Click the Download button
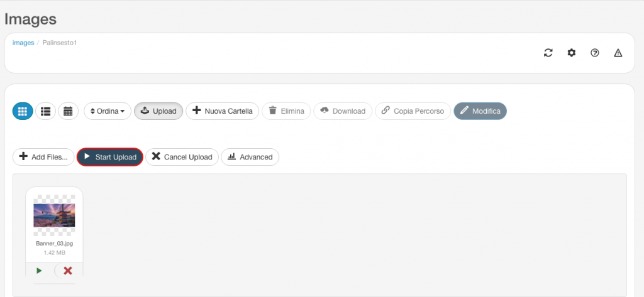Image resolution: width=644 pixels, height=297 pixels. (x=343, y=111)
